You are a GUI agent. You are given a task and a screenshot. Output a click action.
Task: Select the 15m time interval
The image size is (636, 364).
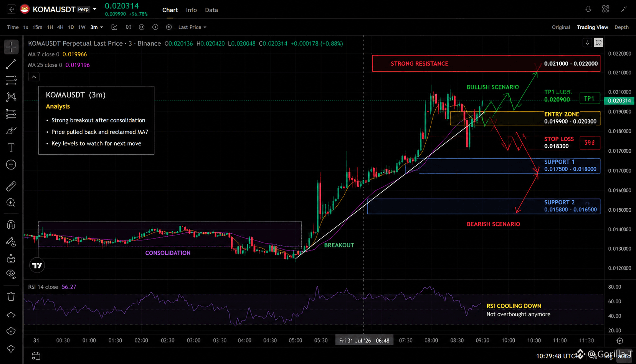pos(37,27)
